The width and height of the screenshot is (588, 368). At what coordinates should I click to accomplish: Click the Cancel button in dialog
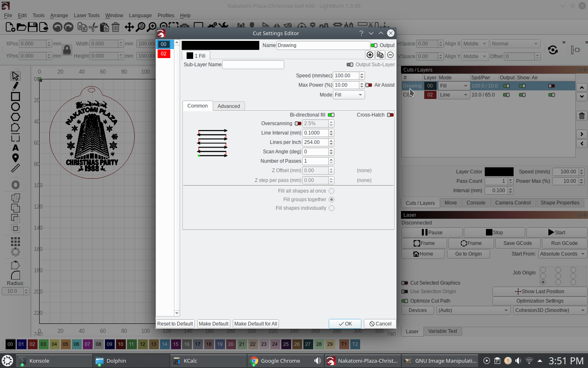[380, 324]
